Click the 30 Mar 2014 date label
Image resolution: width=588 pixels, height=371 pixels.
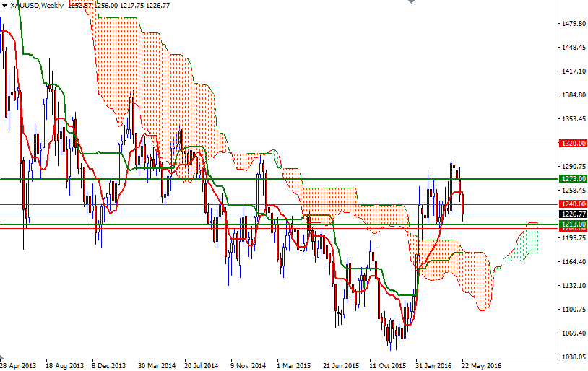[157, 366]
